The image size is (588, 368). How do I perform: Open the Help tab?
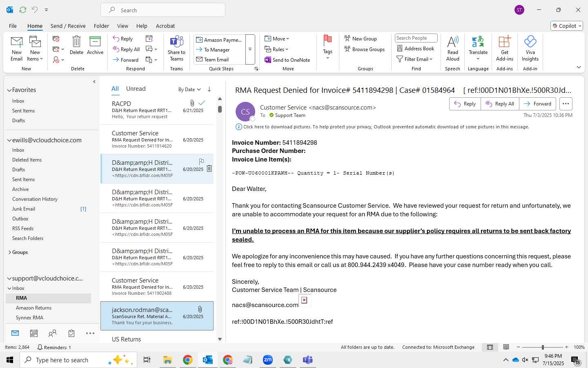click(142, 26)
